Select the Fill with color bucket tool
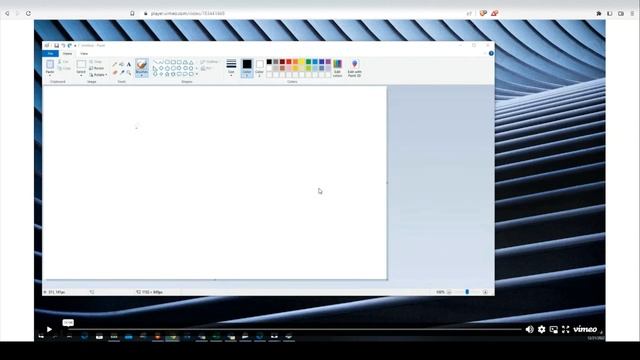 tap(122, 64)
